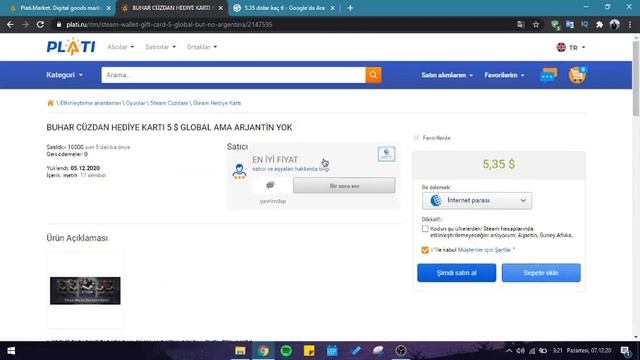The height and width of the screenshot is (360, 640).
Task: Open the shopping cart icon
Action: 577,75
